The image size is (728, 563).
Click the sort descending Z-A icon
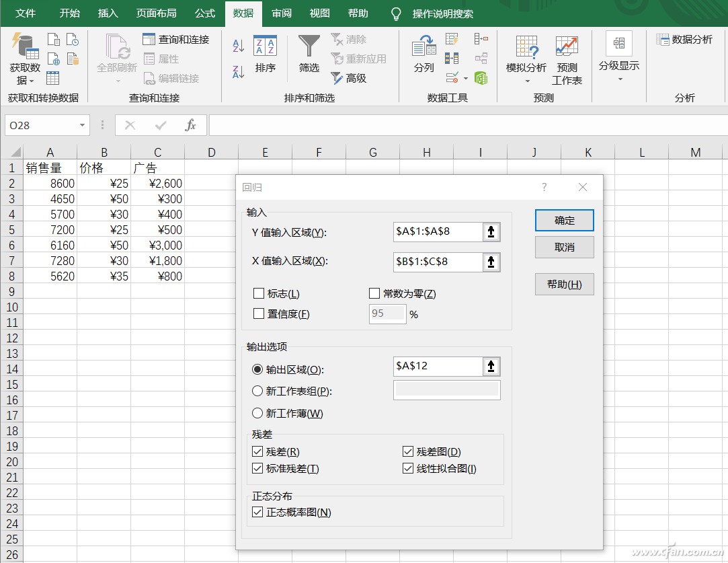238,71
